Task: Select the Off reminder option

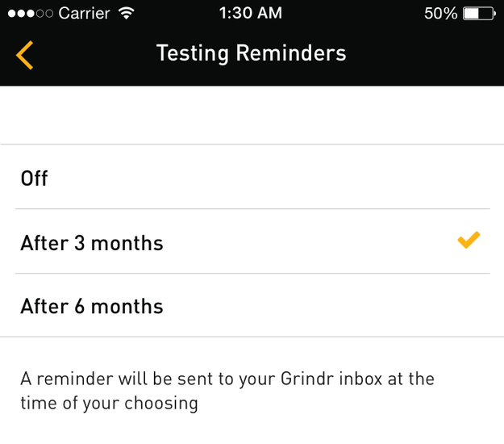Action: click(x=252, y=177)
